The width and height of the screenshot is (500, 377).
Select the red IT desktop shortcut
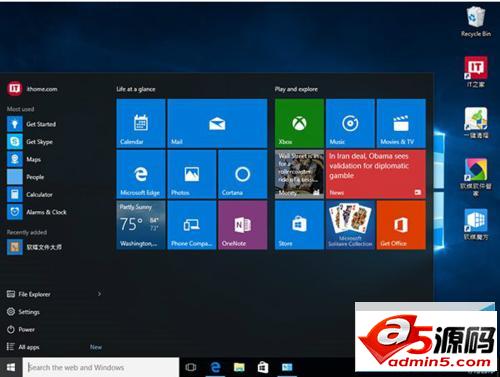pos(476,72)
